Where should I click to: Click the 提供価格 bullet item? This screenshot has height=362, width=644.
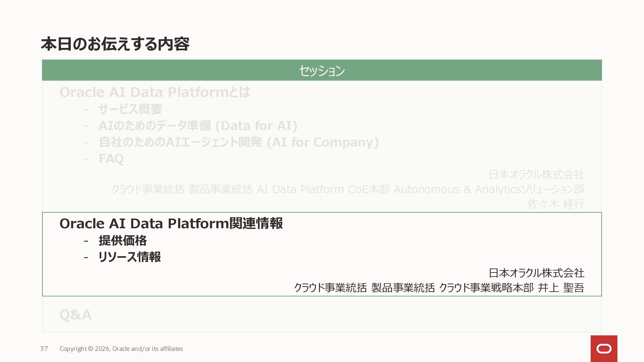123,240
